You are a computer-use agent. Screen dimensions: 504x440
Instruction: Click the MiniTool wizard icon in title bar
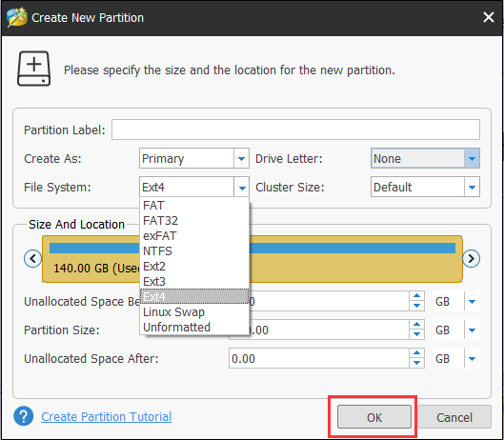coord(16,17)
